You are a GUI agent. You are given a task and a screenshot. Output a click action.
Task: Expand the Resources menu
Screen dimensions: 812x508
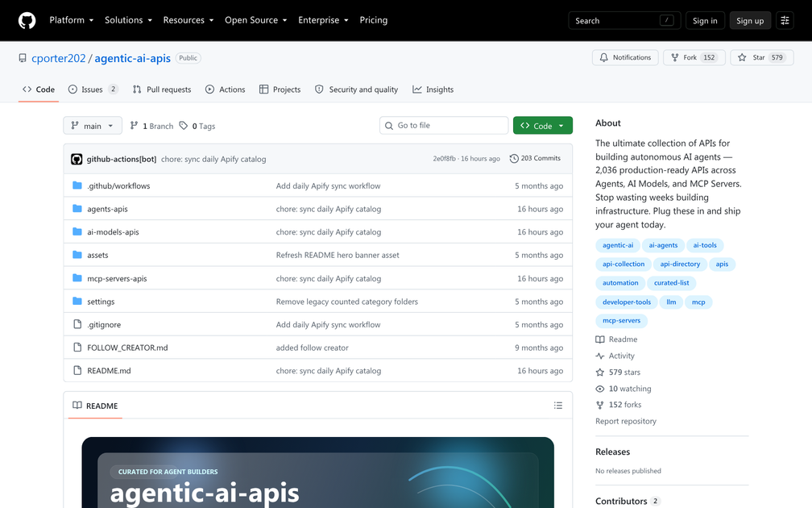coord(188,20)
